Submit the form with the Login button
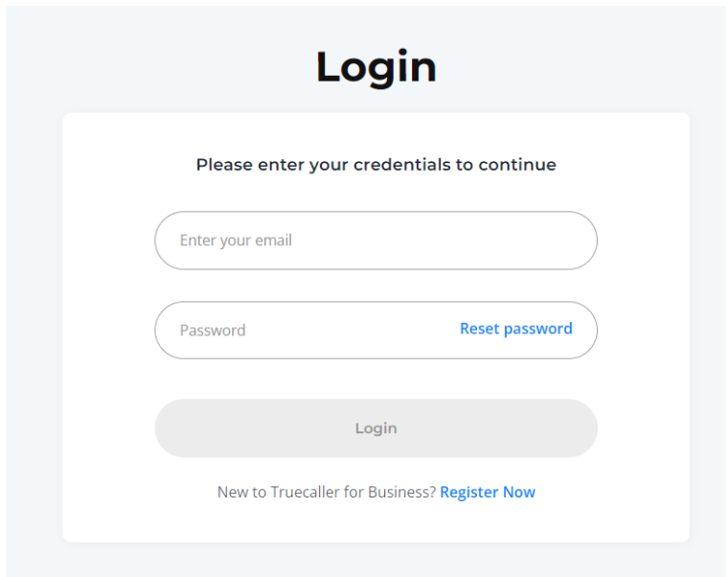 coord(375,428)
